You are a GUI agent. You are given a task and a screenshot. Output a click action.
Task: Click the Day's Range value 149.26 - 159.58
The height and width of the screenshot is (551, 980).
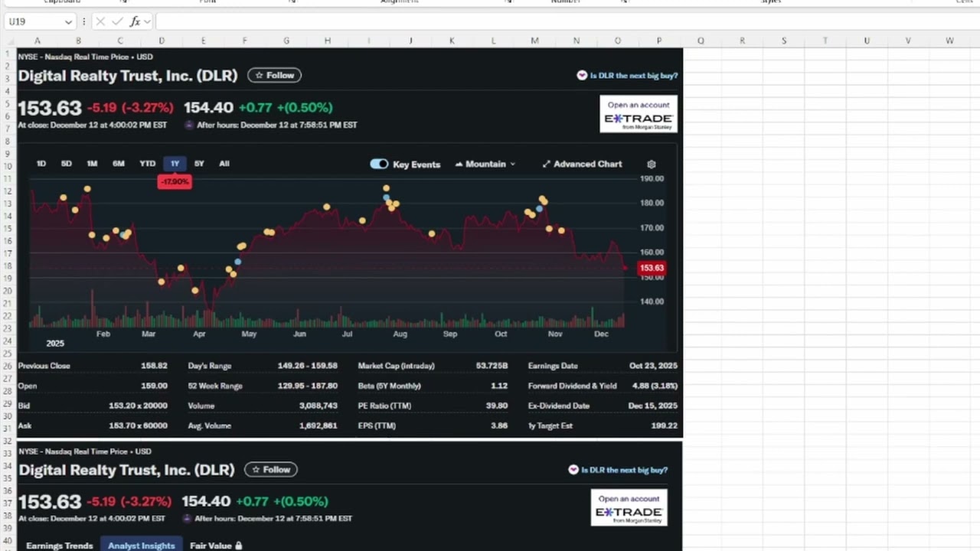coord(308,366)
